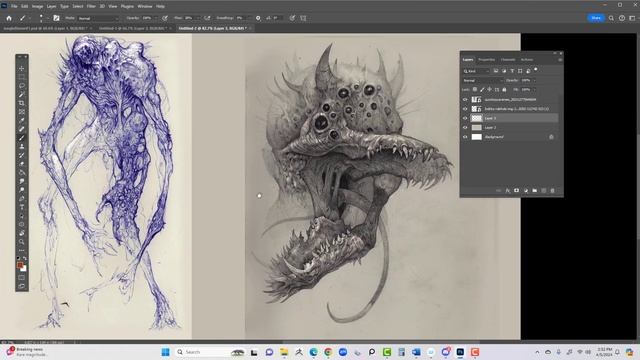Open the Filter menu

tap(91, 7)
